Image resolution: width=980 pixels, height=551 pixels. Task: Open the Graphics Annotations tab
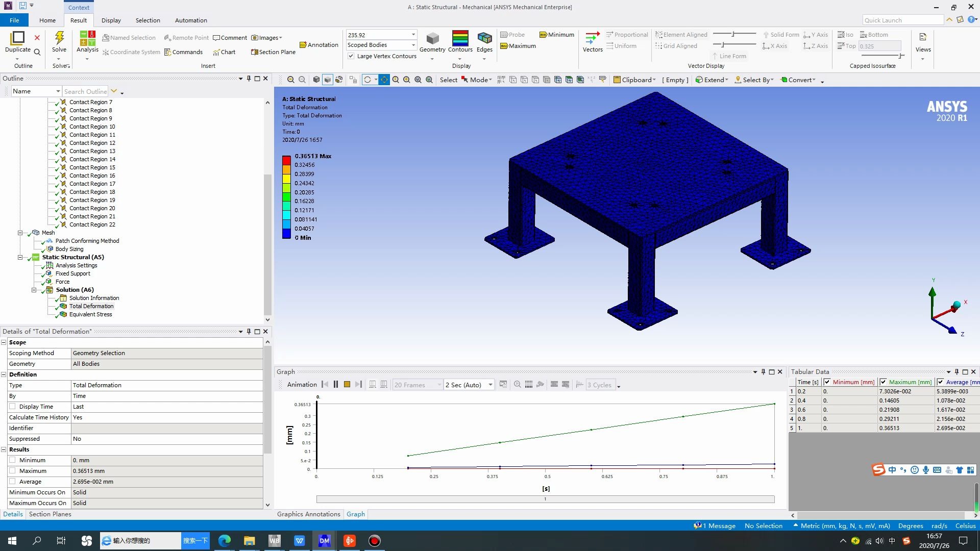point(308,514)
